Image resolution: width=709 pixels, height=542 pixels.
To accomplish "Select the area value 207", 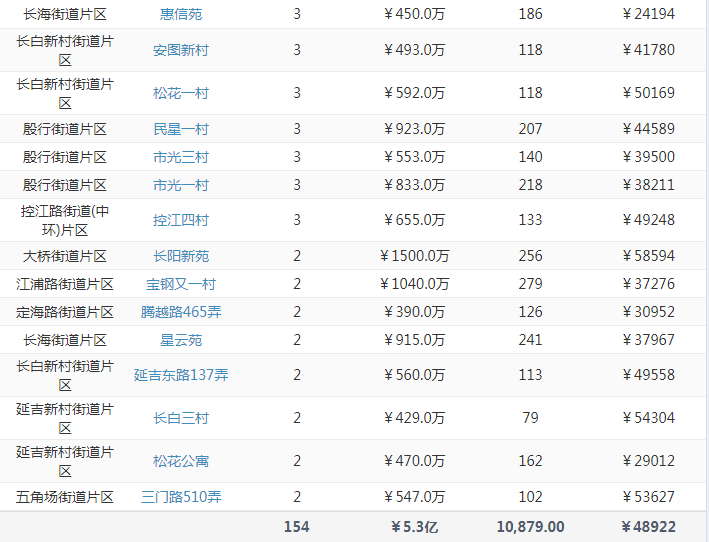I will 530,129.
